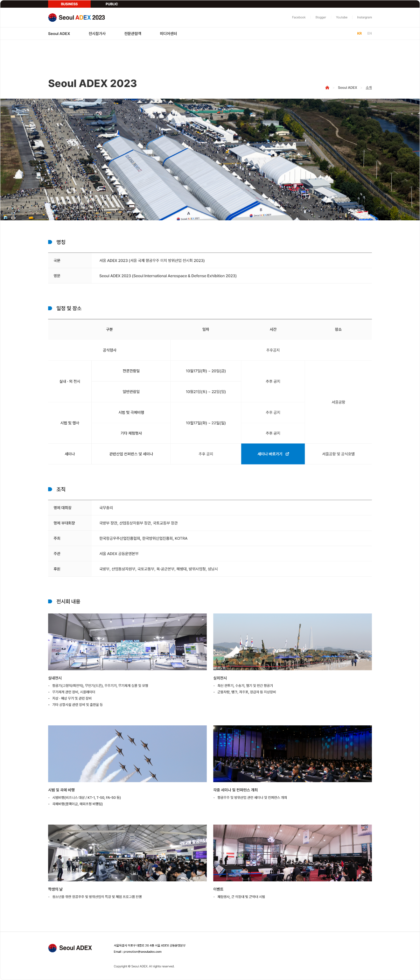The image size is (420, 980).
Task: Click the 서울 ADEX 공동운영본부 text
Action: [x=119, y=554]
